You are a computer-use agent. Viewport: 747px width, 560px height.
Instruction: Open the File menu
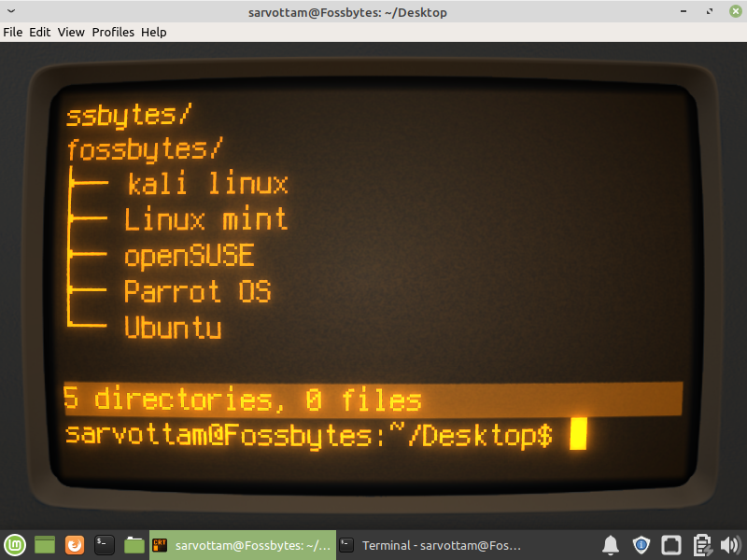click(x=13, y=32)
